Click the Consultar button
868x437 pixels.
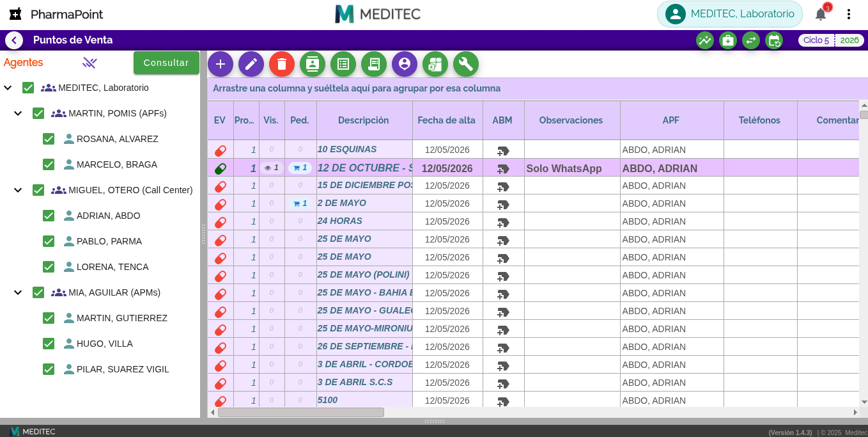click(166, 63)
